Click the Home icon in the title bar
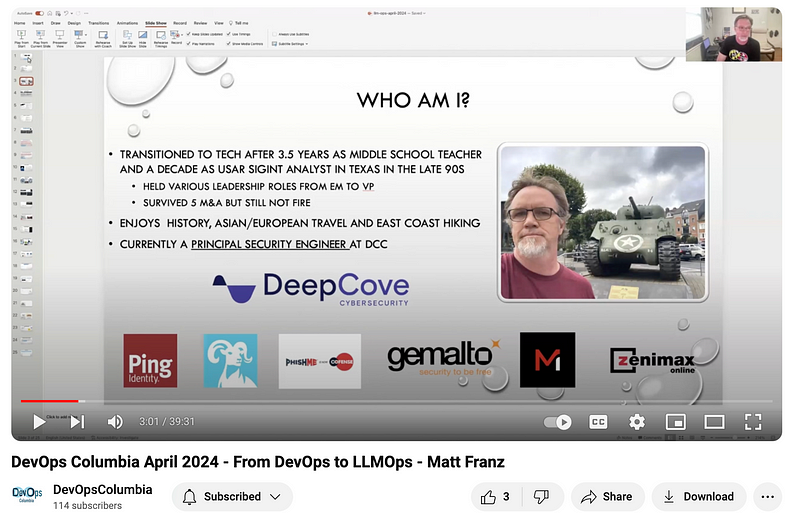 coord(49,13)
